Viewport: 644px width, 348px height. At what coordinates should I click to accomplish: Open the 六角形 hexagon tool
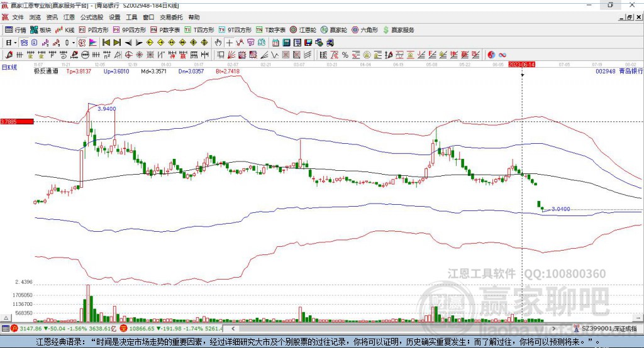coord(365,30)
